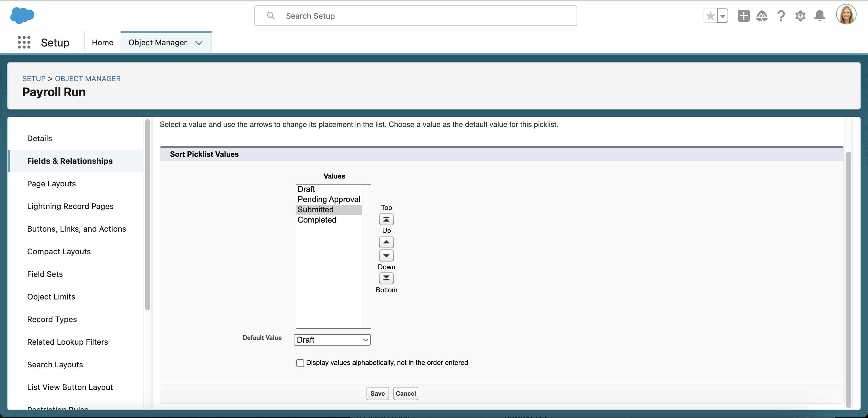
Task: Expand the Object Manager chevron
Action: point(199,43)
